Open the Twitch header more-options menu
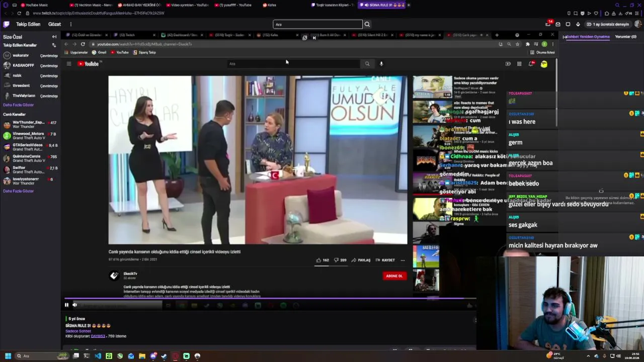The width and height of the screenshot is (644, 362). click(70, 24)
